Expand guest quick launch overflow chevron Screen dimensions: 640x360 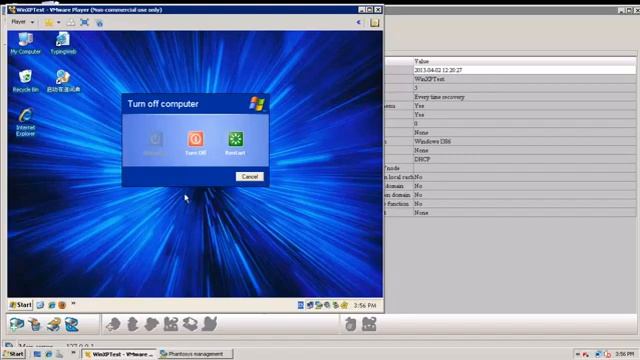(73, 304)
